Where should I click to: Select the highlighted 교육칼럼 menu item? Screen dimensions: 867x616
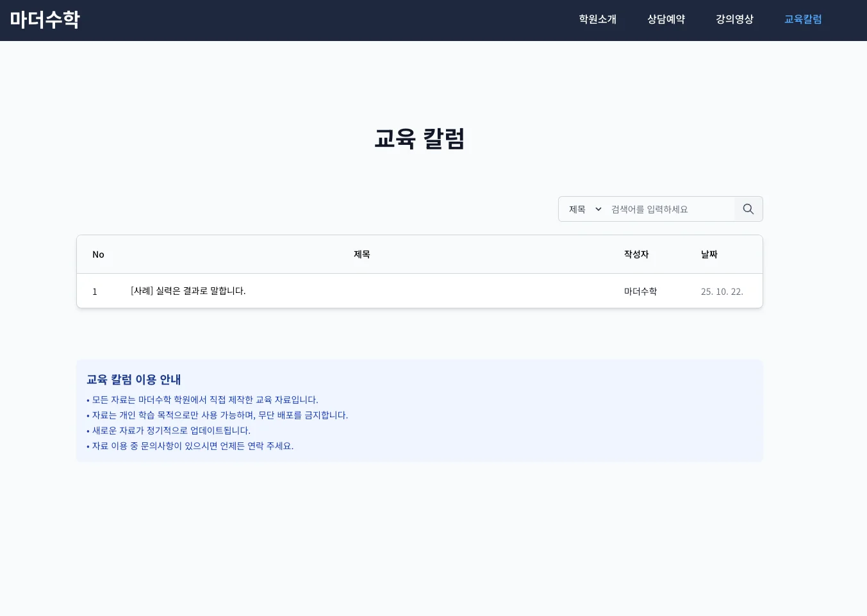point(802,19)
